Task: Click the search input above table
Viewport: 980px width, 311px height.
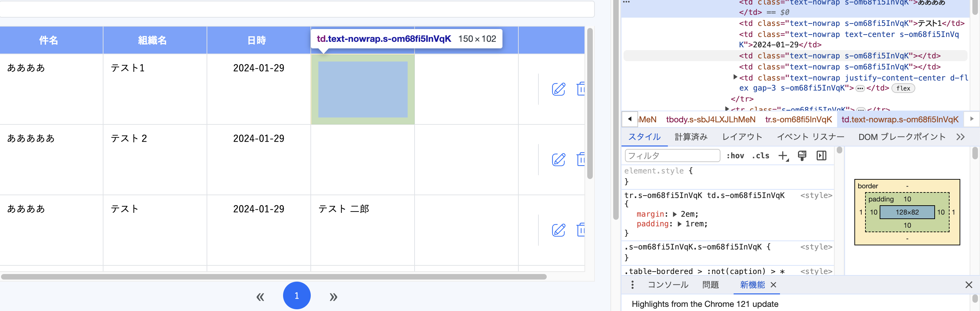Action: (297, 9)
